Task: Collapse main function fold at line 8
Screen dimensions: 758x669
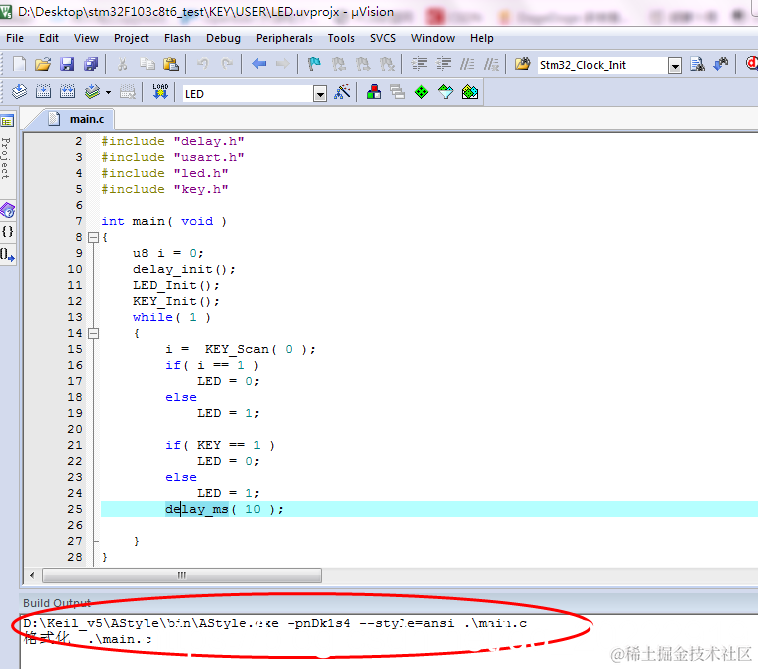Action: (x=93, y=237)
